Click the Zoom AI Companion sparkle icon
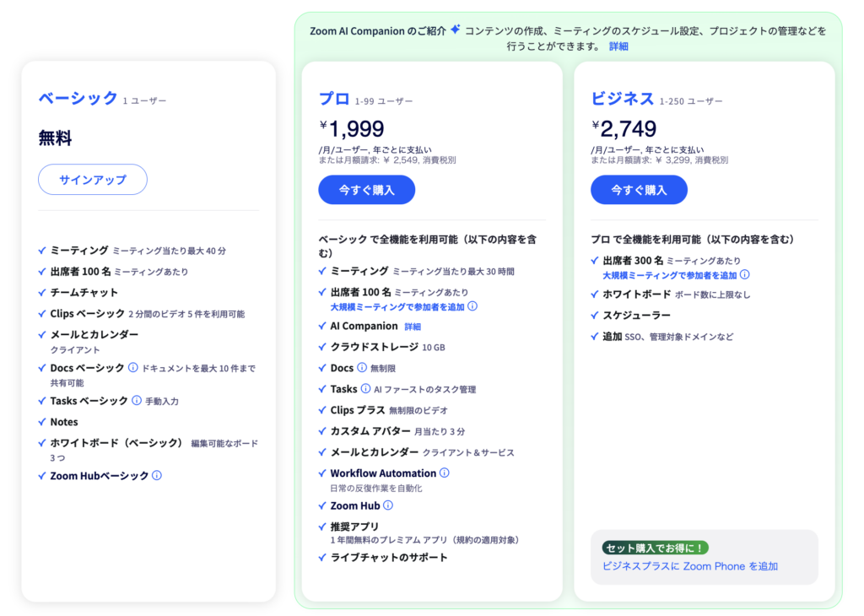 (x=456, y=30)
